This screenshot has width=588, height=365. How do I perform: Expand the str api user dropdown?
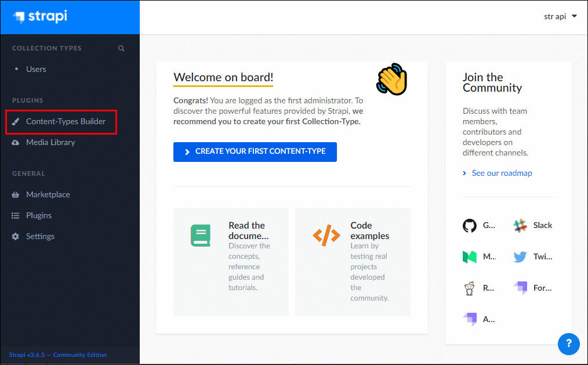560,16
